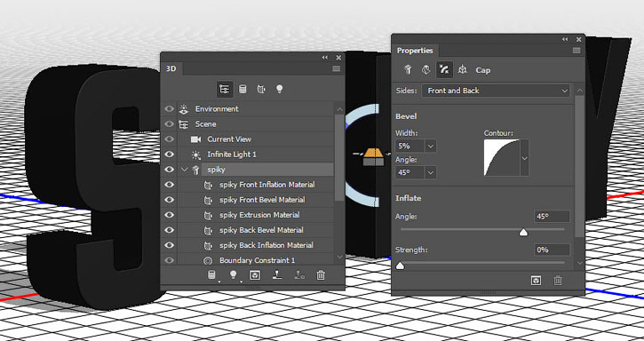Click the orange infinite light widget
644x341 pixels.
point(373,153)
